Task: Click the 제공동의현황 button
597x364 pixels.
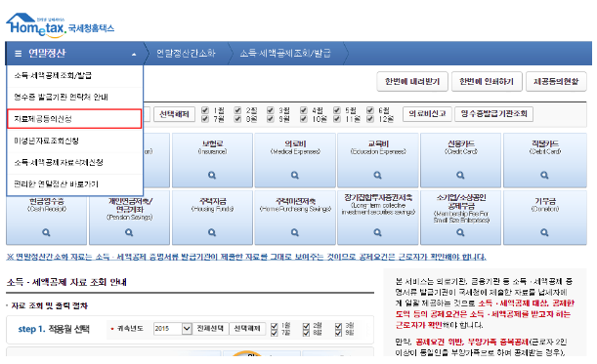Action: (556, 82)
